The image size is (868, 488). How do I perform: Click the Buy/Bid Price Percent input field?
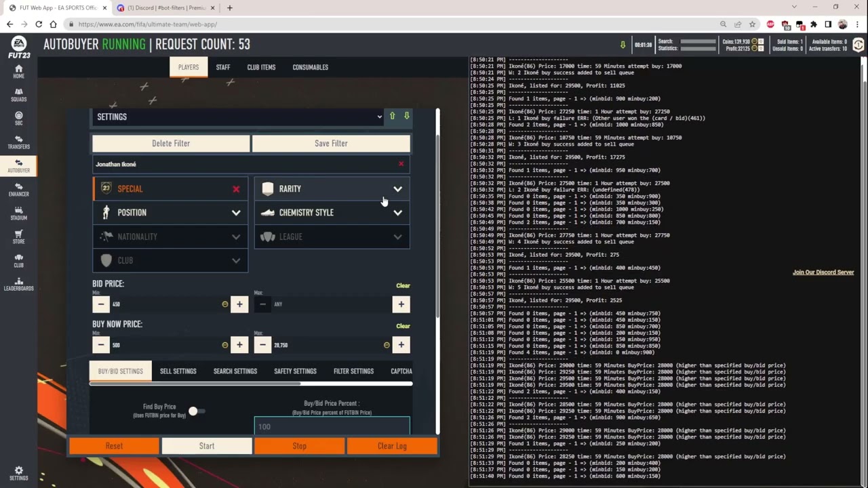[x=332, y=426]
